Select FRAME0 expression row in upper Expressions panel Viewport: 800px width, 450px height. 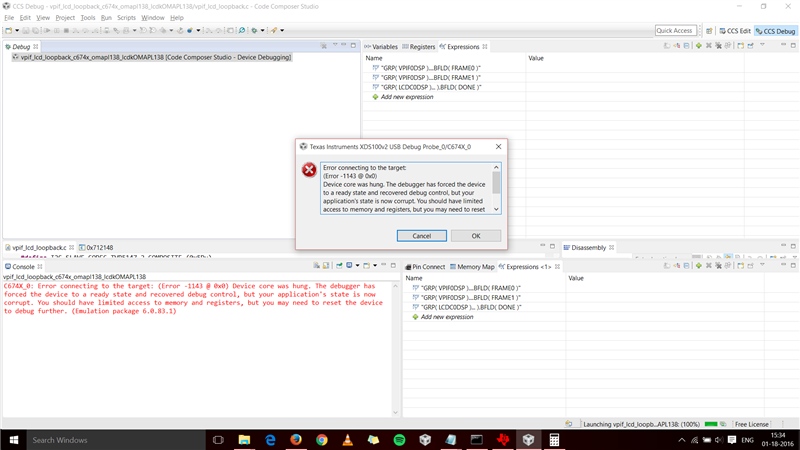[444, 68]
